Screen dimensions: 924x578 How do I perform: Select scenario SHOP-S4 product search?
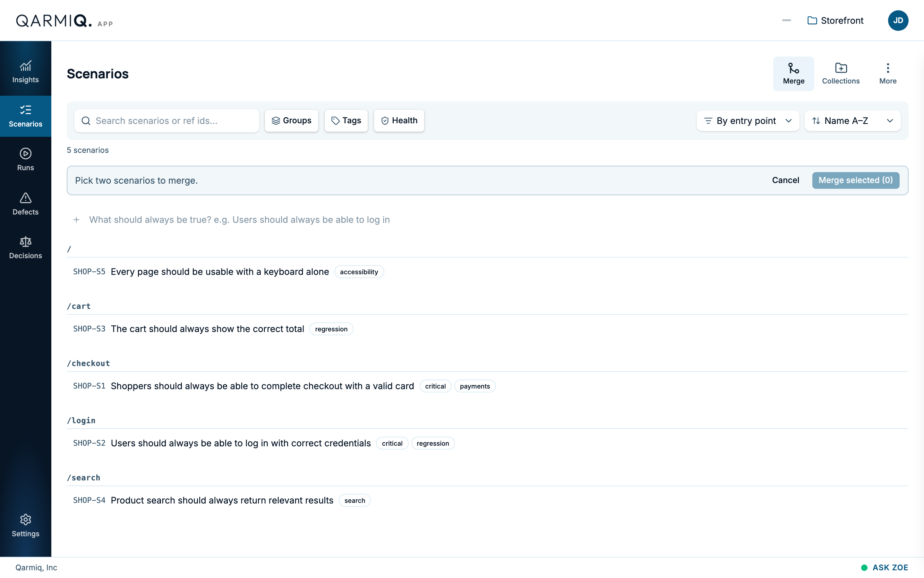488,500
